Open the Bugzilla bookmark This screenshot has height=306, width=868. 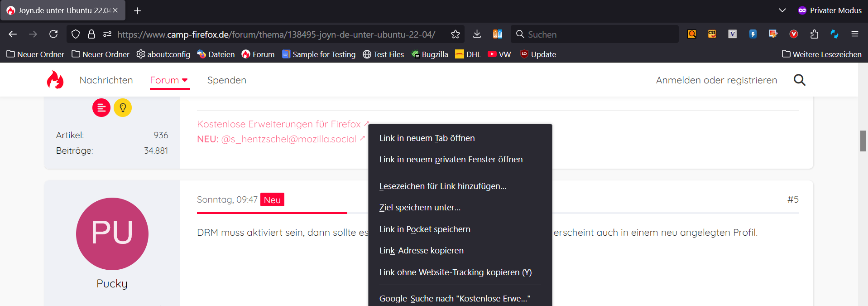point(429,54)
